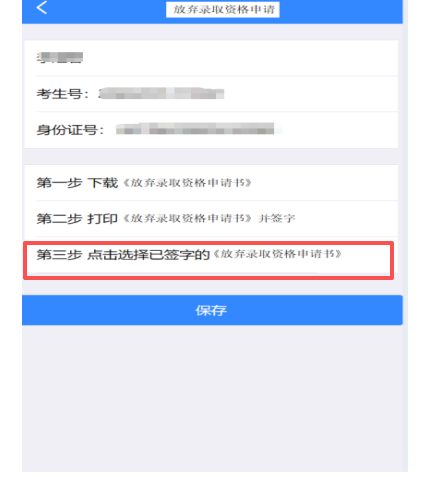Click the 第一步 step label
The width and height of the screenshot is (427, 477).
coord(59,183)
